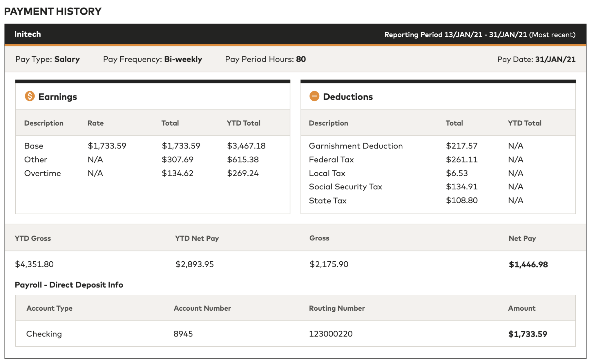
Task: Click the orange dollar Earnings icon
Action: click(30, 96)
